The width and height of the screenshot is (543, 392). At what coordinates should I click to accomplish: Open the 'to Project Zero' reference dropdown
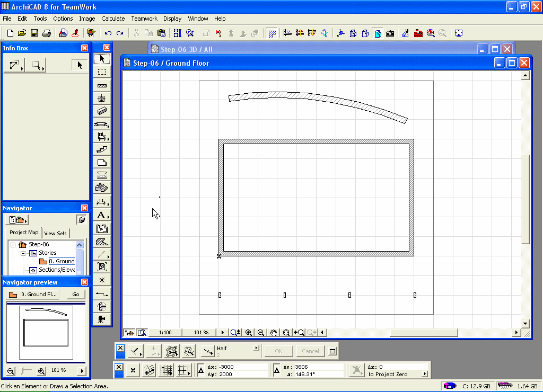tap(424, 374)
